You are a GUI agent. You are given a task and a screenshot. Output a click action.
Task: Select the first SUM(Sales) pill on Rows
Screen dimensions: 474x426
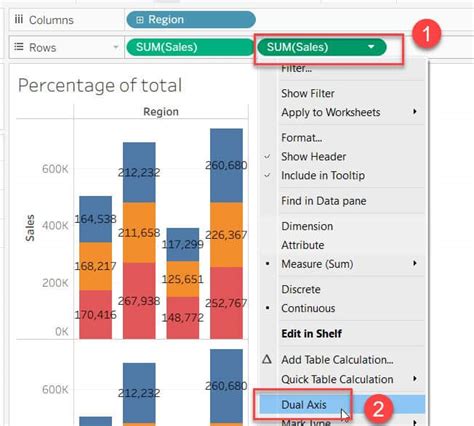pos(190,47)
